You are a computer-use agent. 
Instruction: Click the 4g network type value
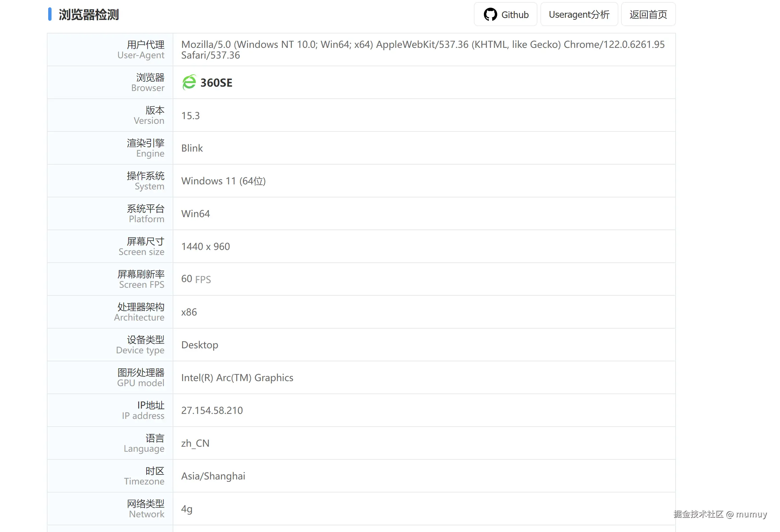tap(187, 509)
